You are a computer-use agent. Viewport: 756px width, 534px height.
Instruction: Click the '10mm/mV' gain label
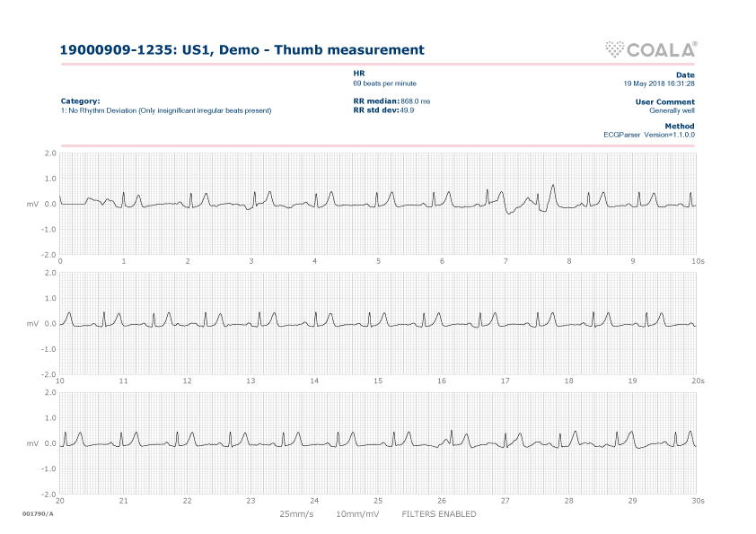pos(357,514)
